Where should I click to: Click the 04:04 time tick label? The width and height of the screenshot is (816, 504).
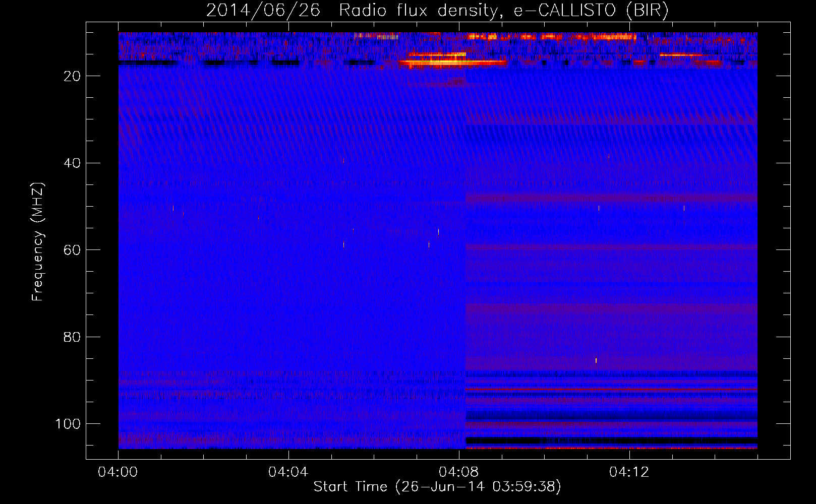(x=288, y=472)
